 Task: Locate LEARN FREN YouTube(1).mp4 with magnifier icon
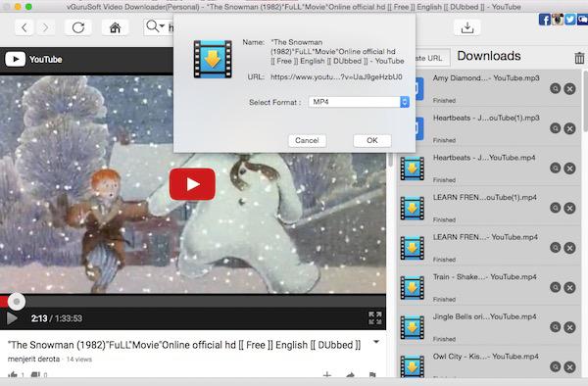click(x=555, y=208)
